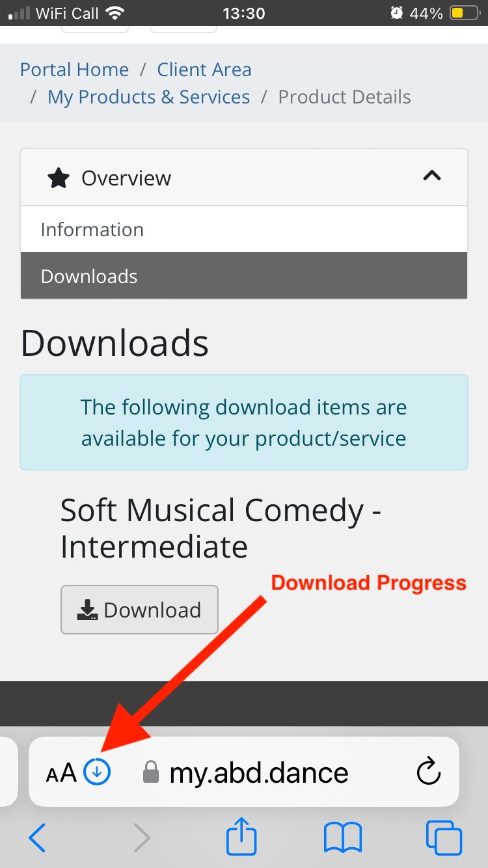Viewport: 488px width, 868px height.
Task: Tap the my.abd.dance address field
Action: point(259,773)
